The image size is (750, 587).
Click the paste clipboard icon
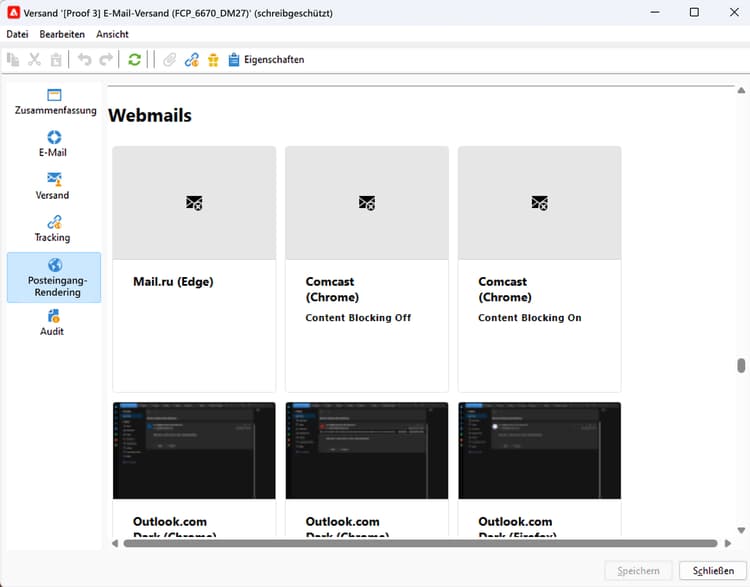click(x=56, y=60)
